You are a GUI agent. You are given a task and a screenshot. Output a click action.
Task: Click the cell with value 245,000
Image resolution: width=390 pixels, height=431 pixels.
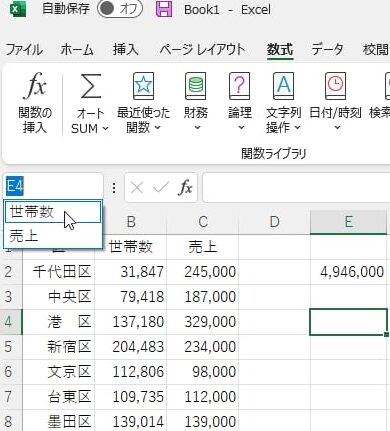click(203, 272)
